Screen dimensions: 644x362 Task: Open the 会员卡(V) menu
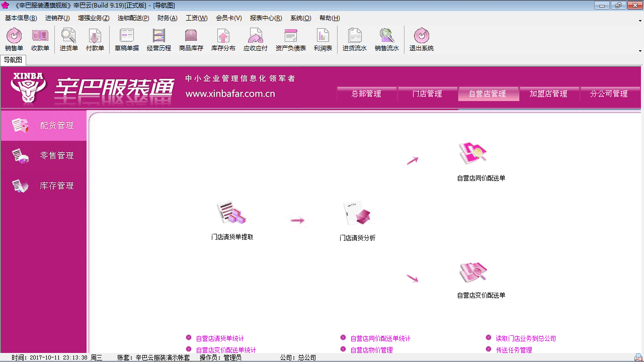[x=229, y=18]
